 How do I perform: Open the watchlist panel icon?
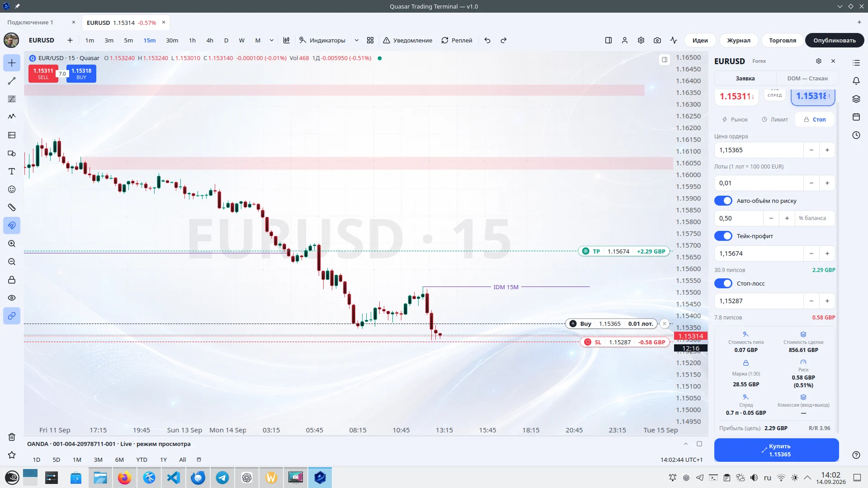coord(856,63)
